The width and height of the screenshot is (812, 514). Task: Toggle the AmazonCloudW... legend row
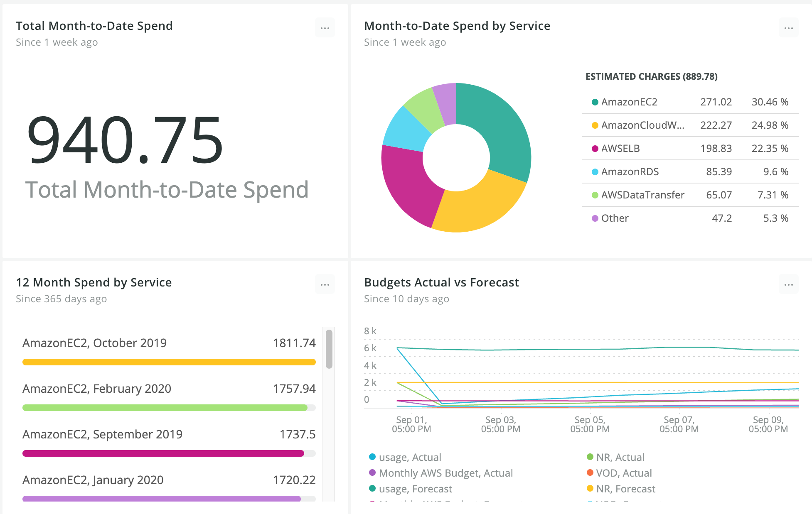642,125
